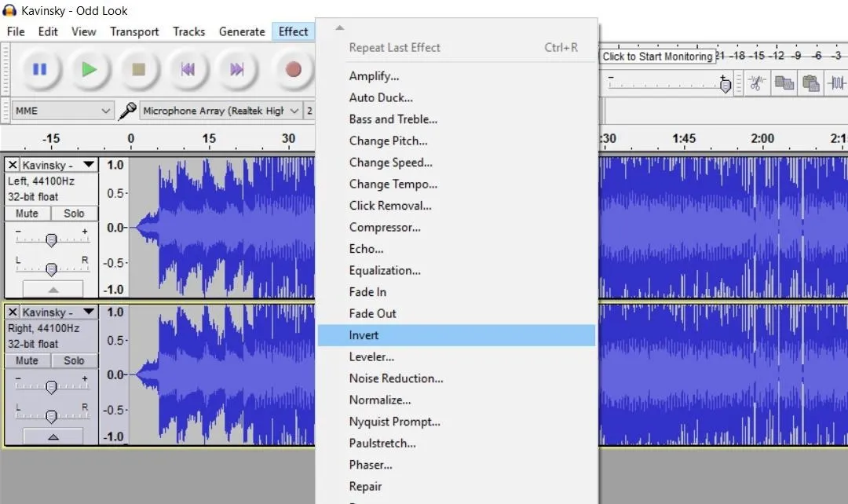Click the microphone icon beside the input device
This screenshot has width=848, height=504.
[x=127, y=111]
